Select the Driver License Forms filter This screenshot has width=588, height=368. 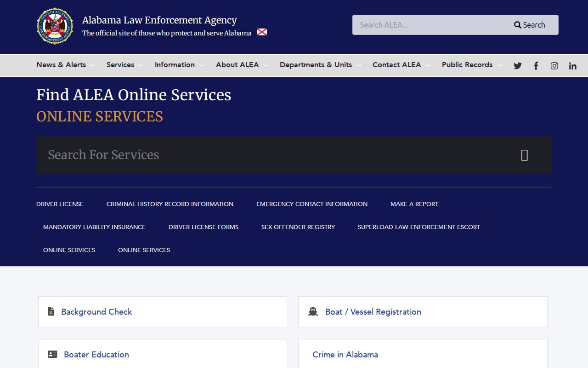click(204, 227)
